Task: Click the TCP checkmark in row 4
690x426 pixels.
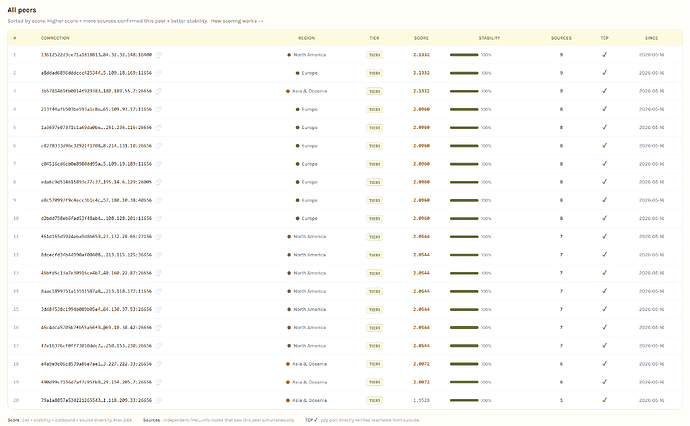Action: (x=605, y=109)
